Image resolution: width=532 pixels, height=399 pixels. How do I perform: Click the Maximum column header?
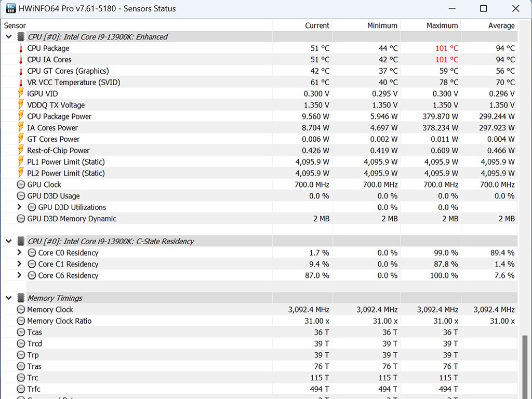[442, 25]
